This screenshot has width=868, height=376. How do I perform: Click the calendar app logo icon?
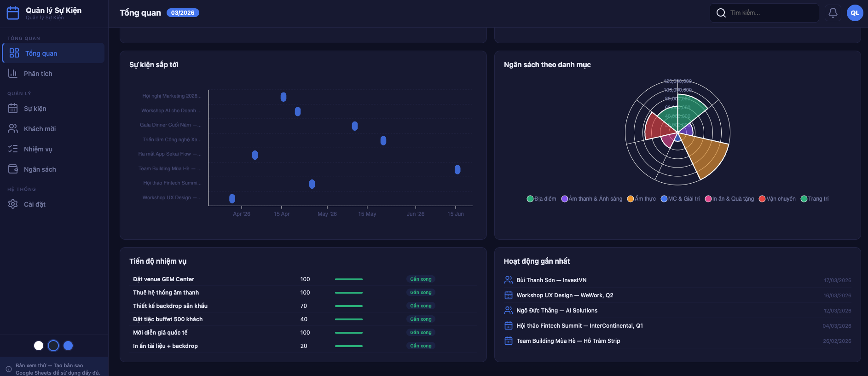click(x=13, y=13)
